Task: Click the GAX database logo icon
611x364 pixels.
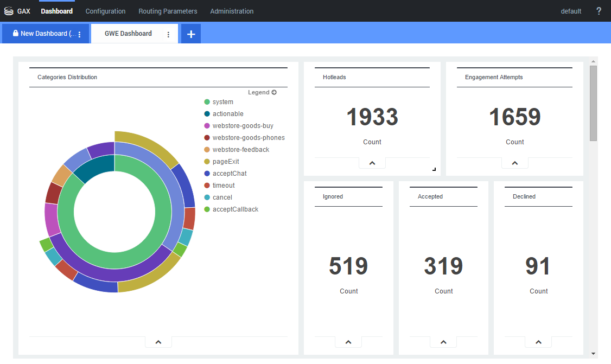Action: tap(9, 11)
